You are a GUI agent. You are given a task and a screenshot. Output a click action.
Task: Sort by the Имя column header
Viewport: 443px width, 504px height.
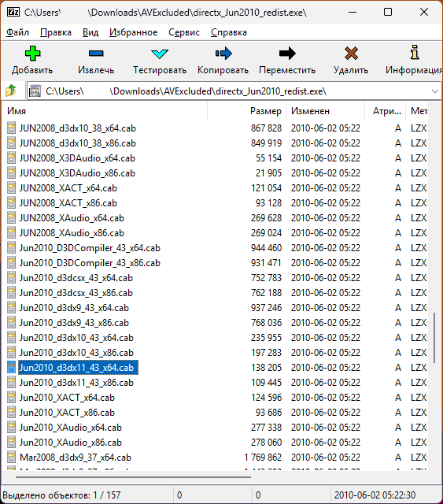(105, 111)
